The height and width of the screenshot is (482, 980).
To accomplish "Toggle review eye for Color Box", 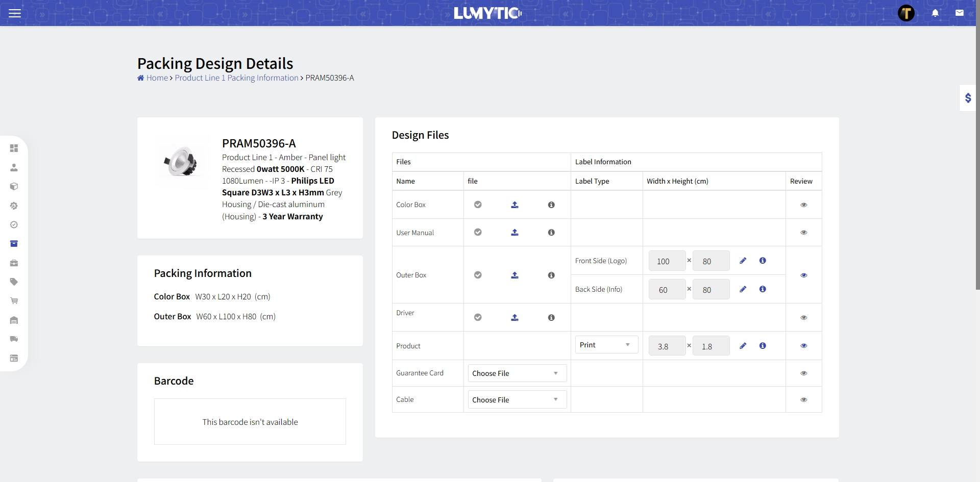I will point(803,205).
